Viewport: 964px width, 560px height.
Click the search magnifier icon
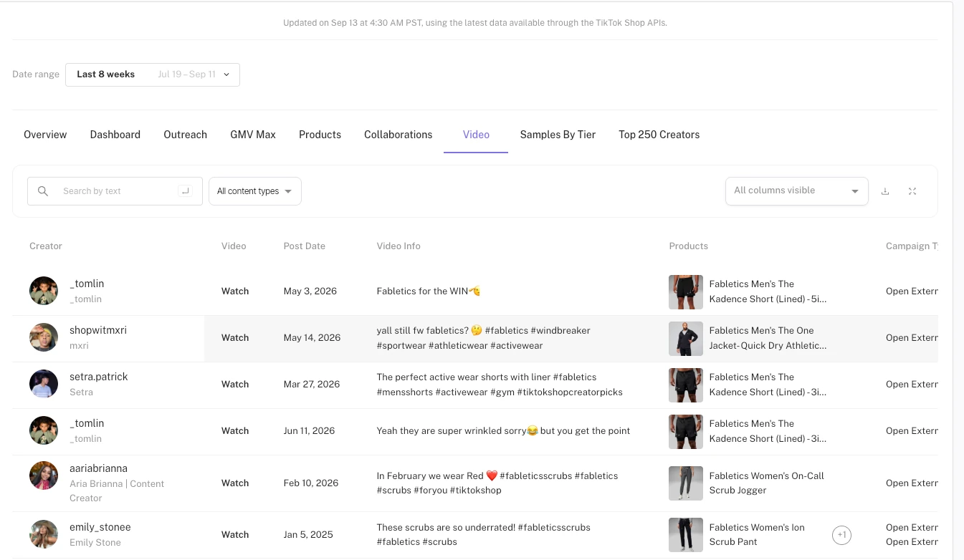[x=43, y=191]
